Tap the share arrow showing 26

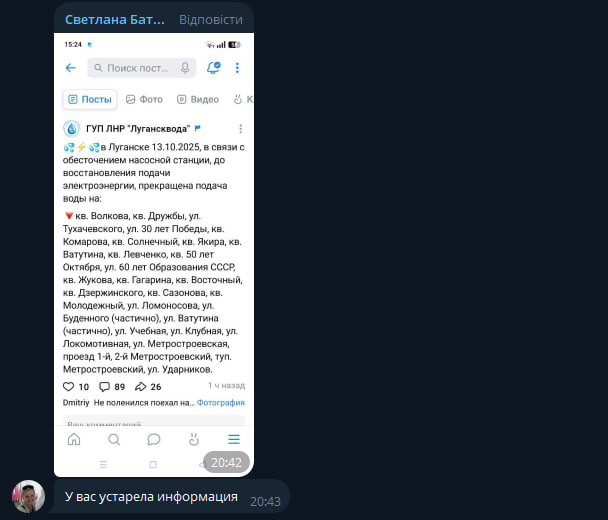point(140,387)
